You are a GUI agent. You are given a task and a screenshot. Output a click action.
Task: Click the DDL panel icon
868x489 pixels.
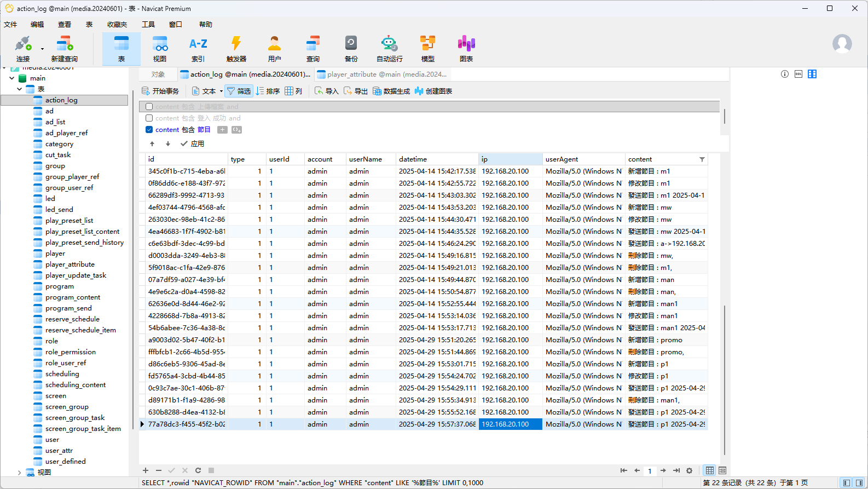coord(798,74)
